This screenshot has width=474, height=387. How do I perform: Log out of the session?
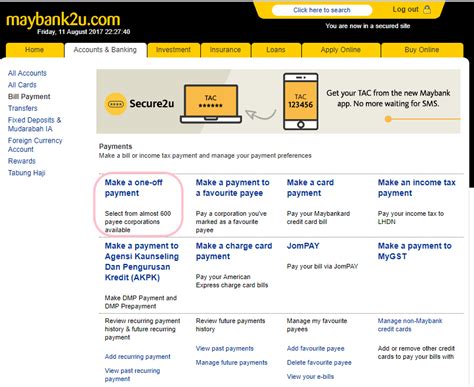tap(405, 9)
